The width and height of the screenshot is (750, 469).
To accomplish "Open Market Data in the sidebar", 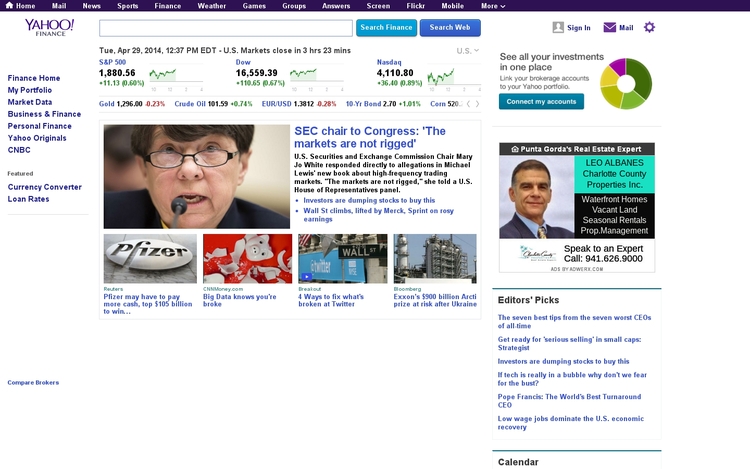I will pyautogui.click(x=30, y=102).
